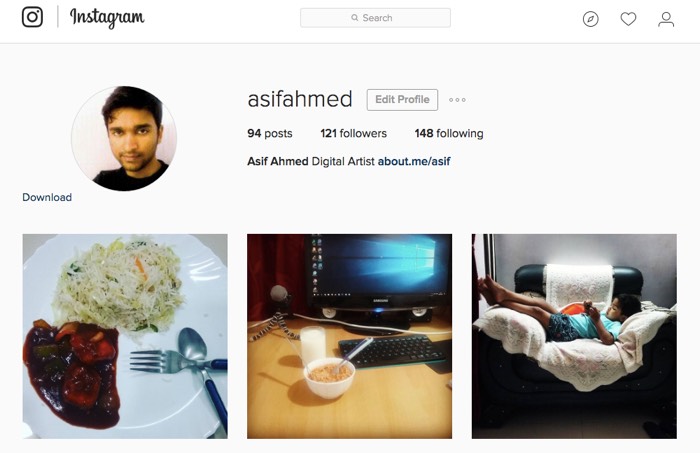
Task: Open the Explore compass icon
Action: [x=590, y=19]
